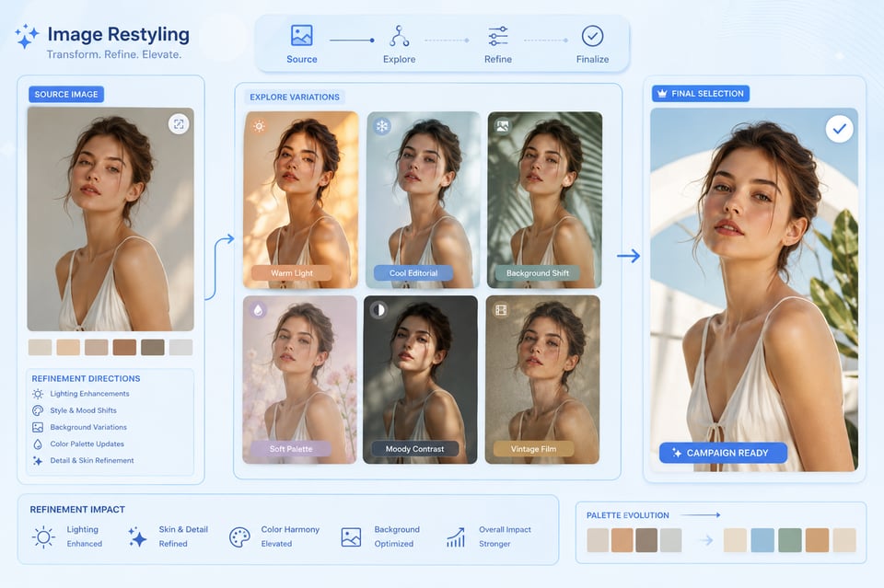The height and width of the screenshot is (588, 884).
Task: Select the first beige swatch in Palette Evolution
Action: point(598,540)
